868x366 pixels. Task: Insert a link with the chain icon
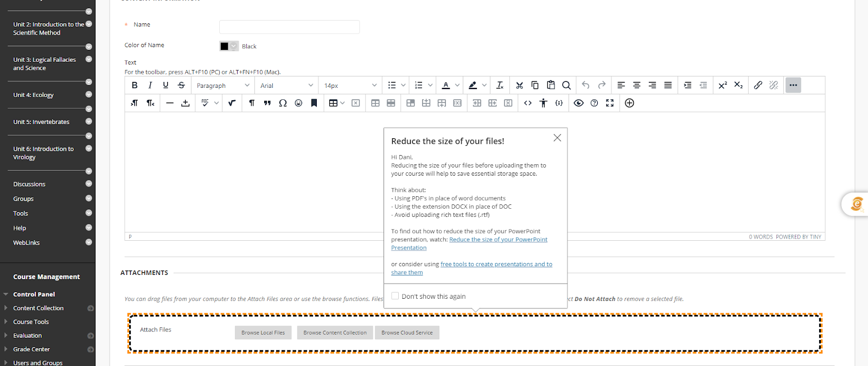point(758,85)
